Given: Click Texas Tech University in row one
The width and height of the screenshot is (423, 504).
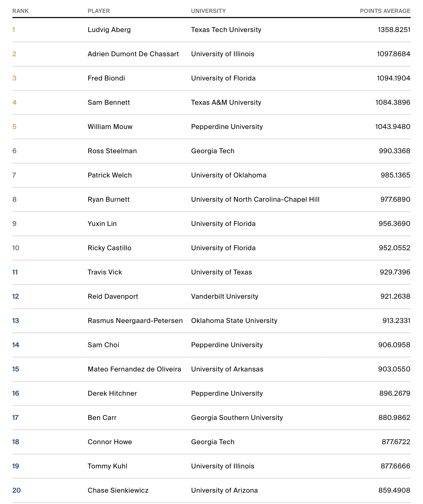Looking at the screenshot, I should click(226, 30).
